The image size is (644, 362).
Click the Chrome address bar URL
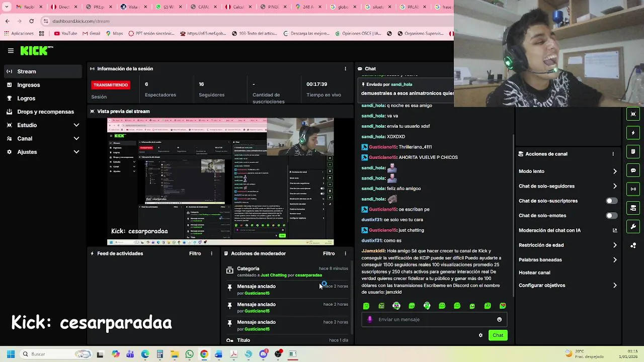(81, 21)
